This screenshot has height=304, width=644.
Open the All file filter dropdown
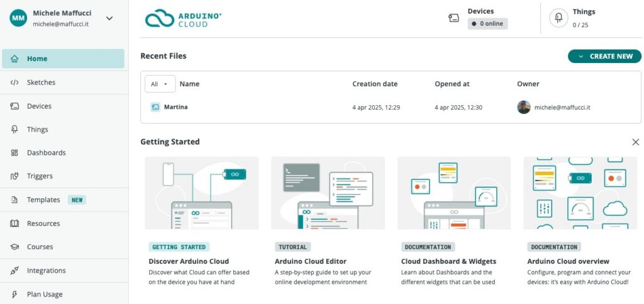tap(160, 84)
